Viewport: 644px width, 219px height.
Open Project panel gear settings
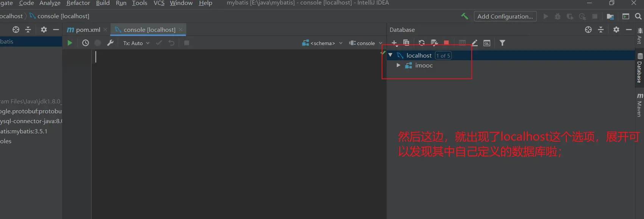(44, 30)
